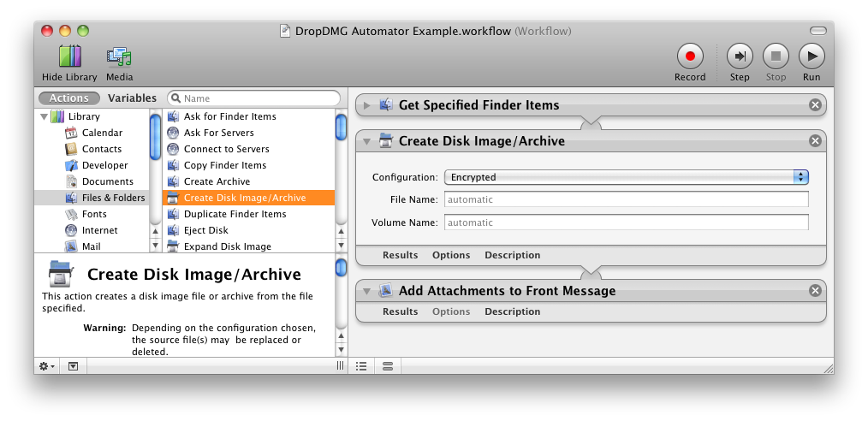Show Description of Add Attachments action
Viewport: 868px width, 421px height.
(513, 311)
